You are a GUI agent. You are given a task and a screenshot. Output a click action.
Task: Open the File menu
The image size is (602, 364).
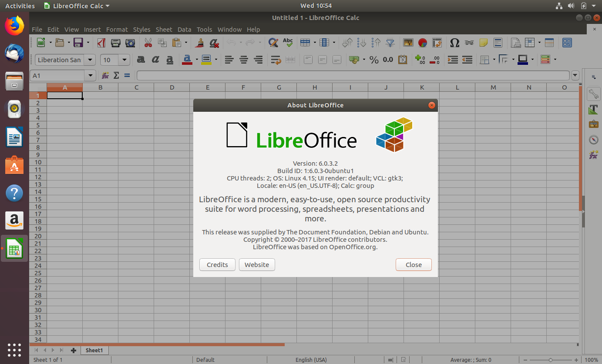pyautogui.click(x=37, y=30)
